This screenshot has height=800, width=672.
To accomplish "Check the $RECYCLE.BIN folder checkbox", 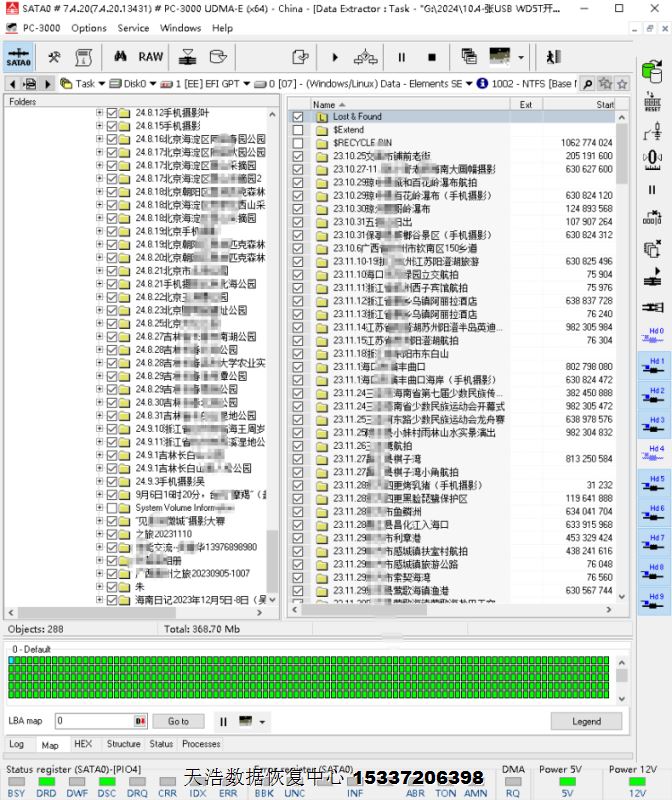I will [298, 143].
